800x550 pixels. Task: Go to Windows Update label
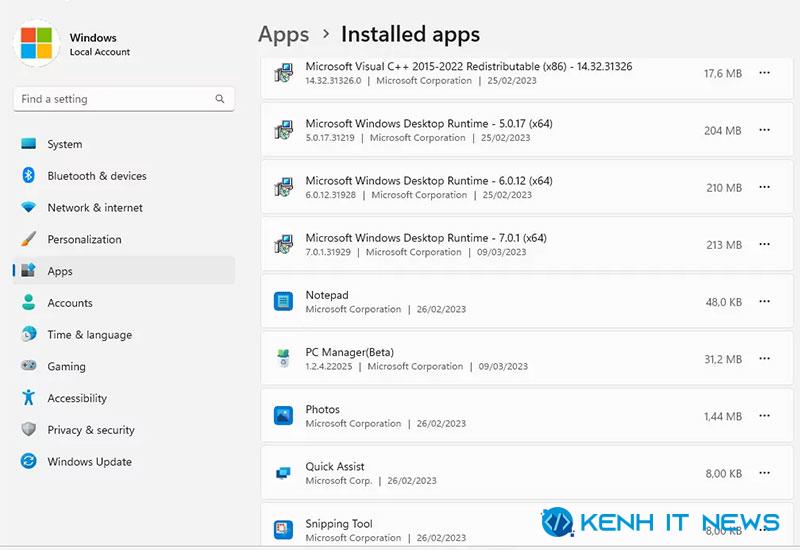[x=90, y=462]
